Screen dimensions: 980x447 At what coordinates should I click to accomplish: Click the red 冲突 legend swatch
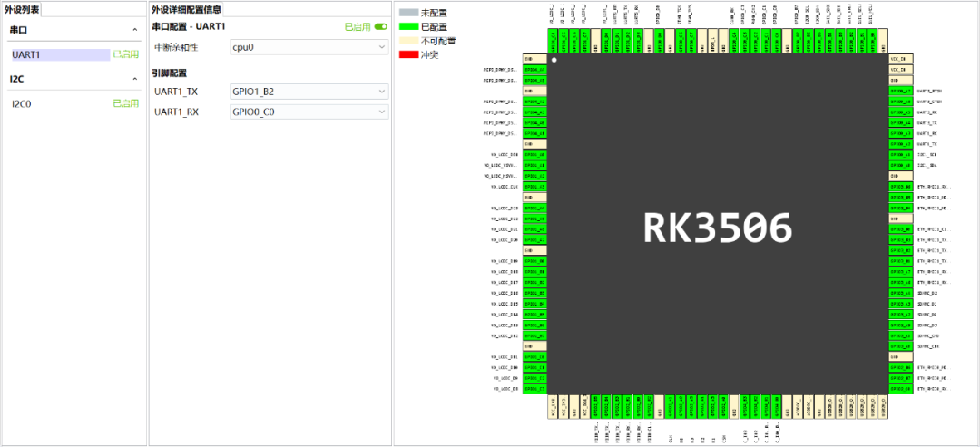coord(408,55)
